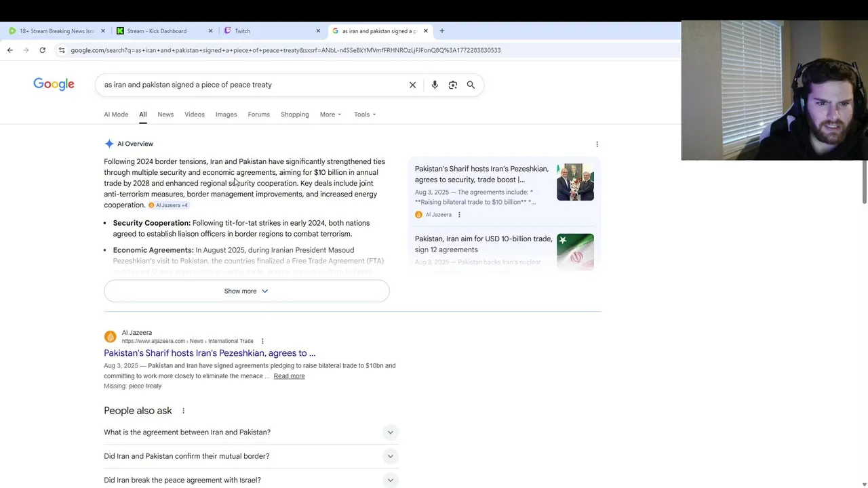The width and height of the screenshot is (868, 488).
Task: Select the News search filter
Action: (x=165, y=115)
